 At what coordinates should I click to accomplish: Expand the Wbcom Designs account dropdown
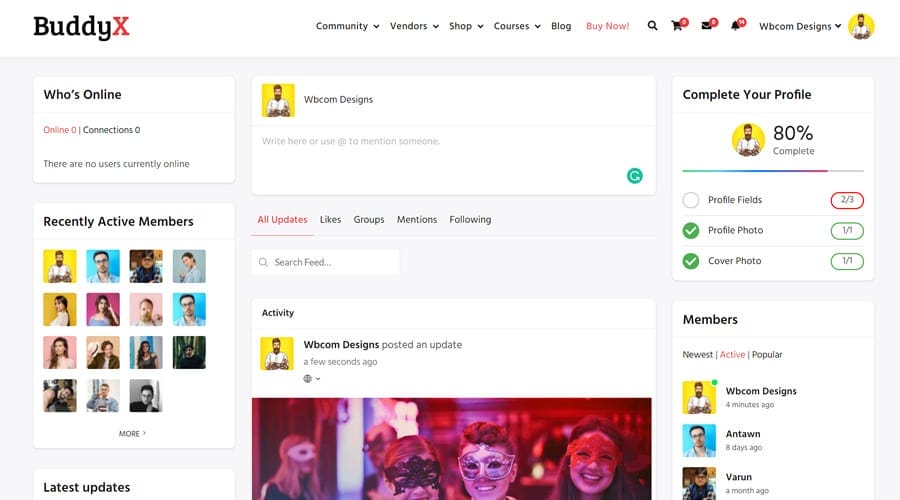click(x=800, y=26)
